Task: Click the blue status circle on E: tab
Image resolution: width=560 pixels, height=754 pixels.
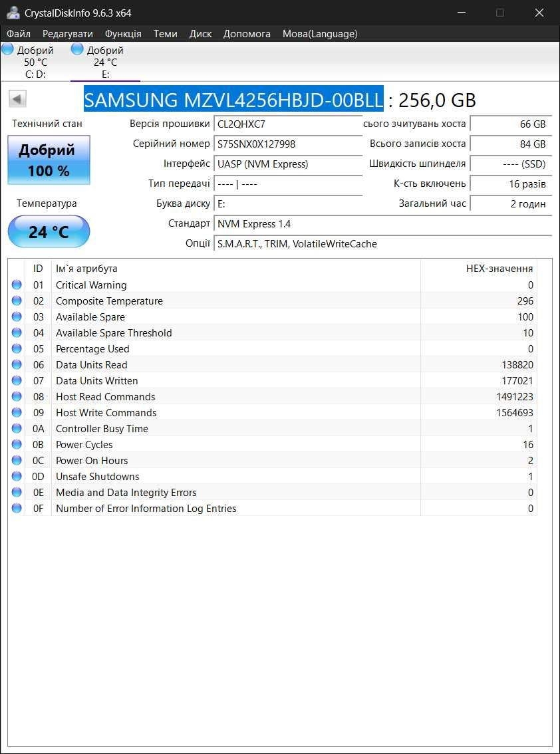Action: click(77, 49)
